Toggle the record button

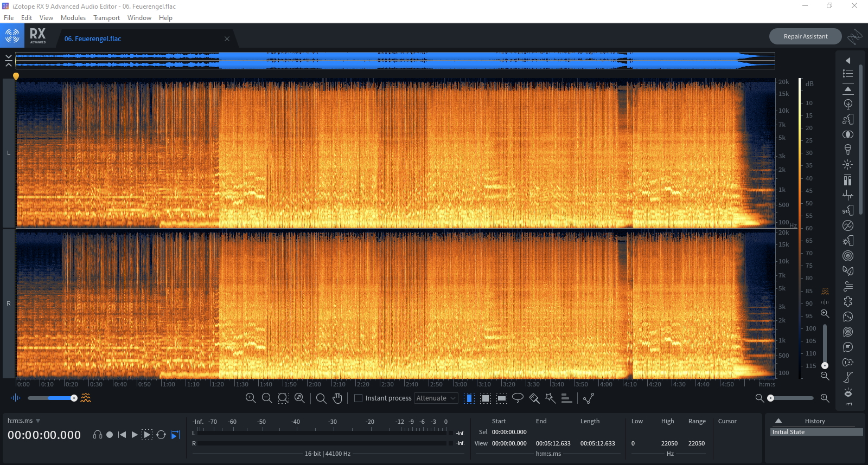point(110,435)
